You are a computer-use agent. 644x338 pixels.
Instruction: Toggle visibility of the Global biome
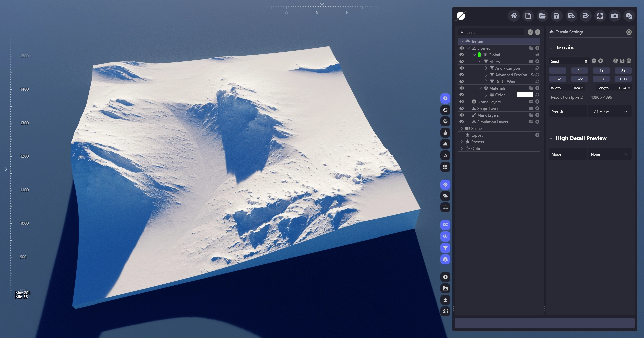(462, 55)
